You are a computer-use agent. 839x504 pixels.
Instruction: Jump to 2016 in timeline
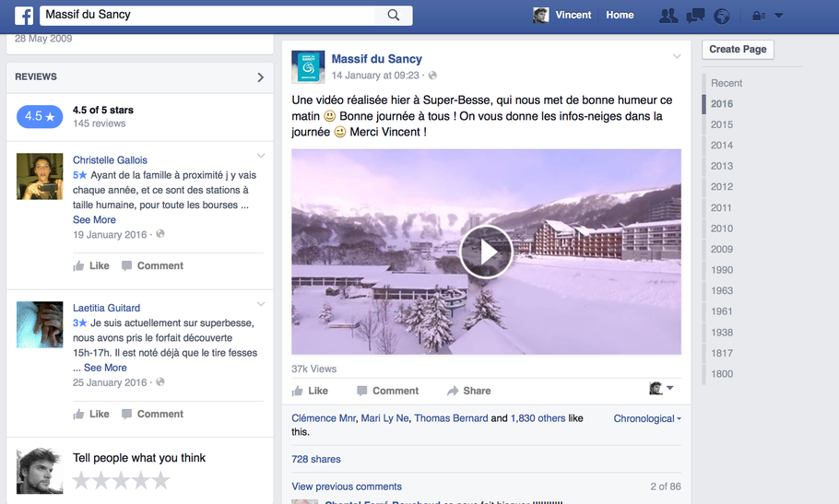point(722,104)
